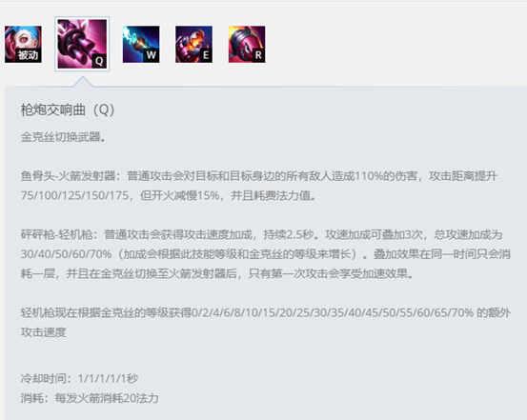Open the W ability zap icon

pos(141,44)
